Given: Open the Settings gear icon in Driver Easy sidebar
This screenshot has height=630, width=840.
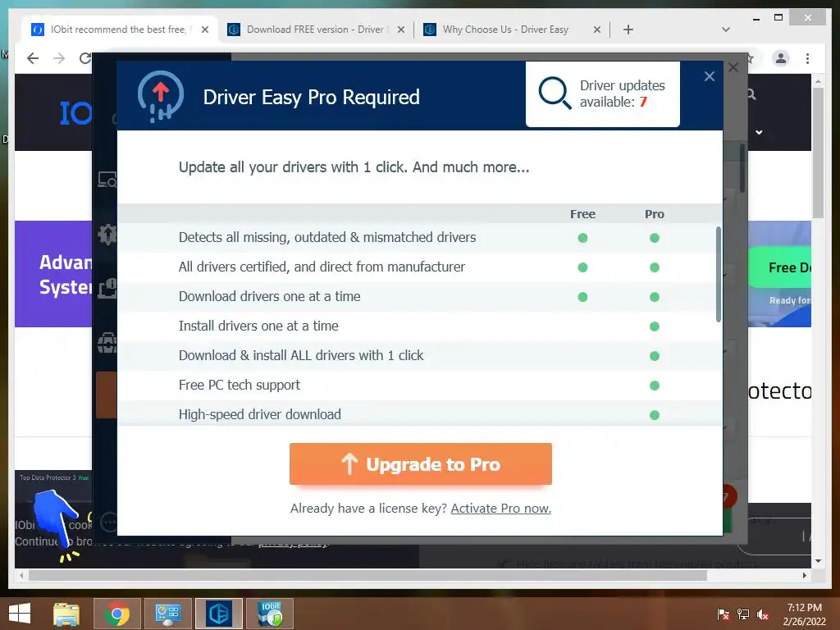Looking at the screenshot, I should tap(107, 234).
